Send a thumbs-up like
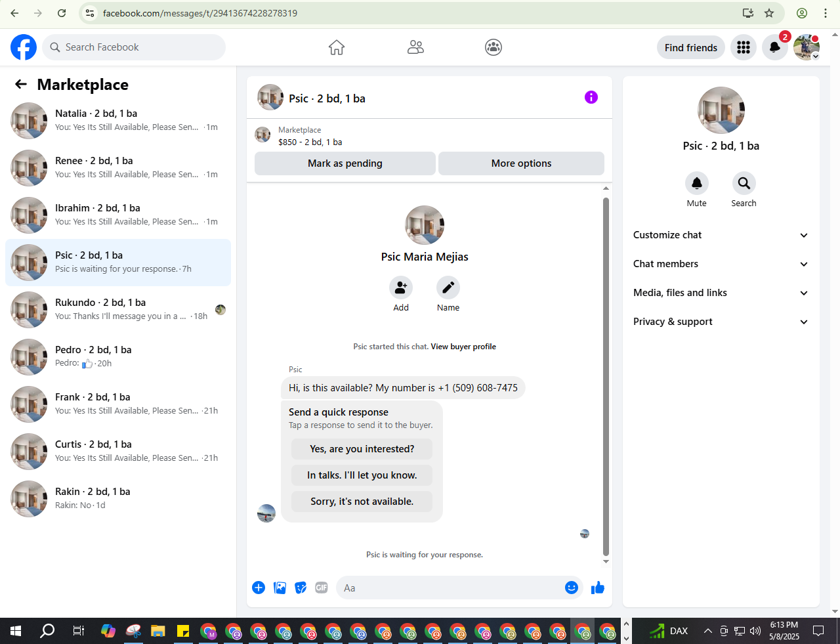The width and height of the screenshot is (840, 644). [598, 588]
